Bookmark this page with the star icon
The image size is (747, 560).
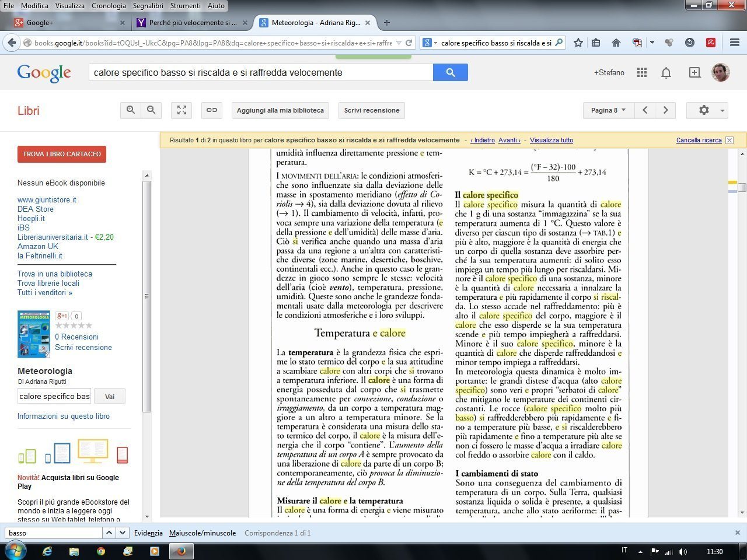pos(578,43)
